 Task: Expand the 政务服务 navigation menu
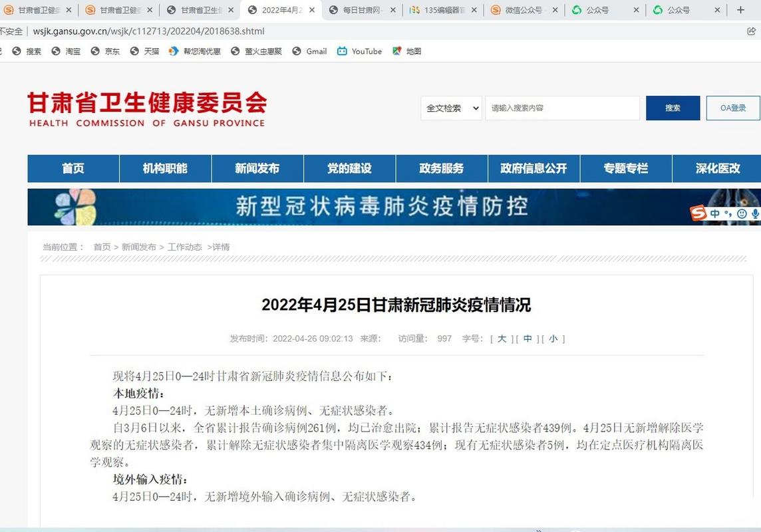pos(442,168)
